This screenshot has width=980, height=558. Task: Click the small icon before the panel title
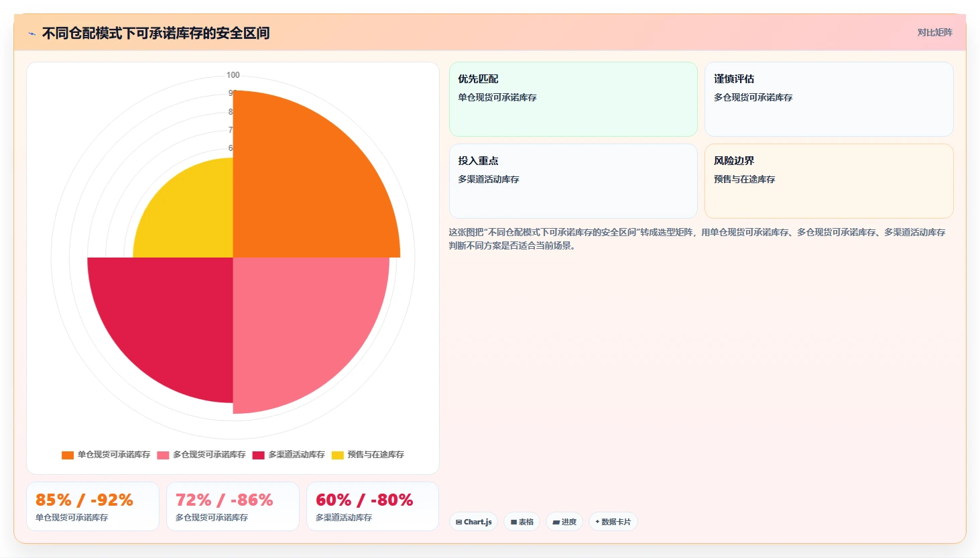pyautogui.click(x=32, y=34)
